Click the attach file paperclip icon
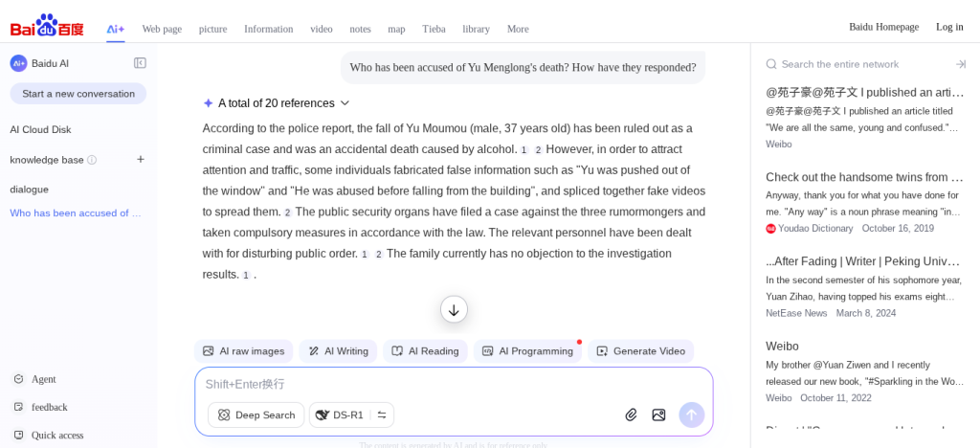Viewport: 980px width, 448px height. [631, 414]
